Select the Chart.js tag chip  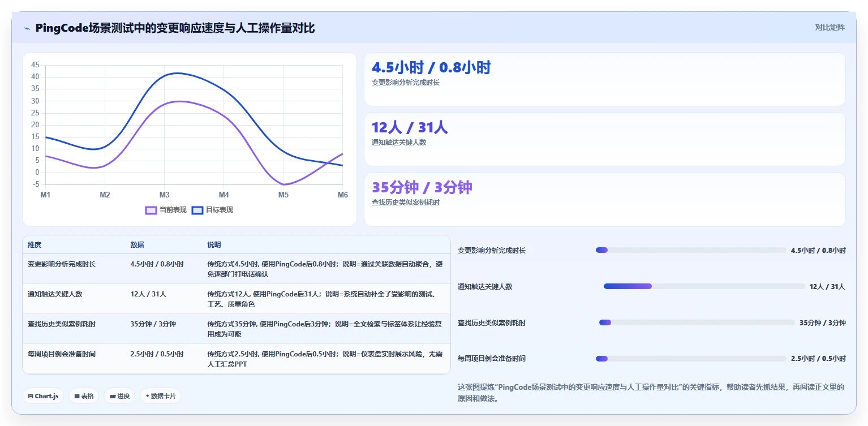tap(43, 396)
